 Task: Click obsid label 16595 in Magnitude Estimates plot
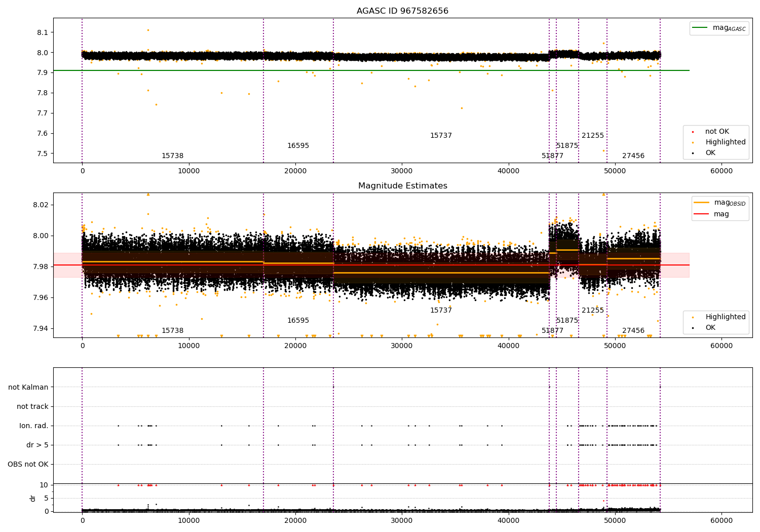click(298, 321)
